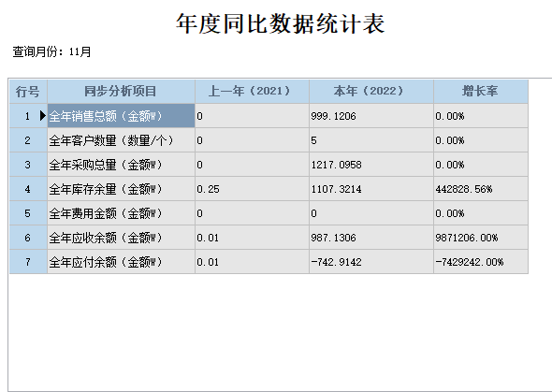Click the 本年（2022）column header
This screenshot has height=392, width=552.
[x=371, y=91]
